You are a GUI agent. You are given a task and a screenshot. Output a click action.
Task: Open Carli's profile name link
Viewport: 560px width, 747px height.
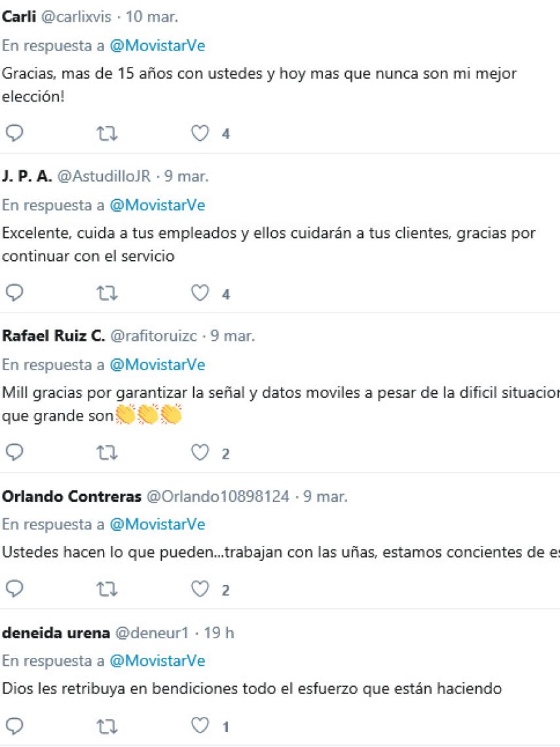(x=19, y=17)
